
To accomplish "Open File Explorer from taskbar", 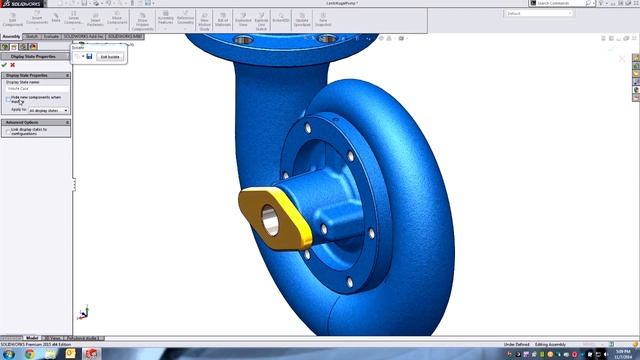I will [51, 353].
